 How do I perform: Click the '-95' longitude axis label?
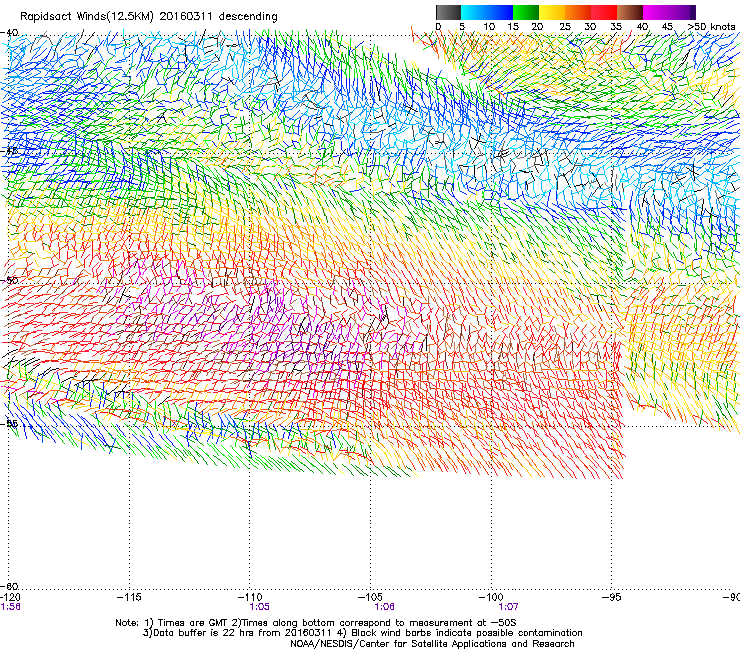click(x=611, y=597)
